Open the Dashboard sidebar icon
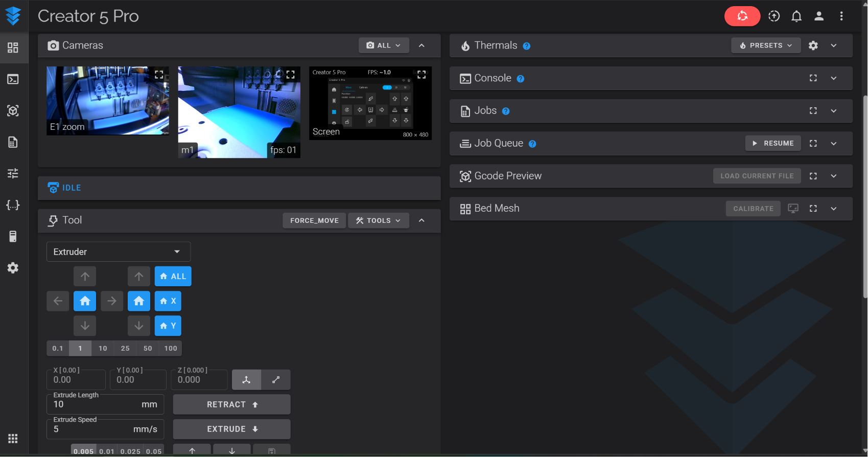Image resolution: width=868 pixels, height=457 pixels. pyautogui.click(x=13, y=48)
